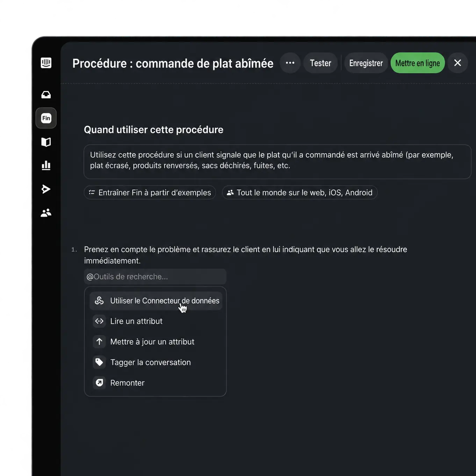Screen dimensions: 476x476
Task: Click the Tester button
Action: [x=320, y=63]
